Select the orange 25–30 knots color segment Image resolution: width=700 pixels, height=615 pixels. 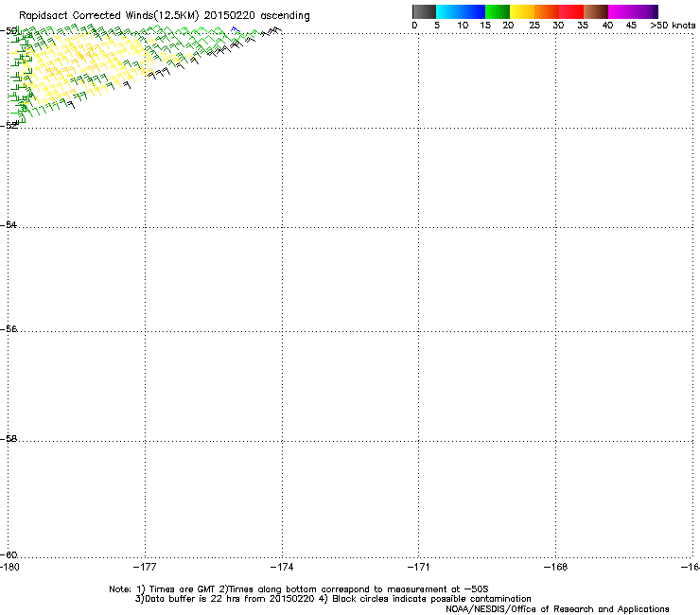click(547, 11)
